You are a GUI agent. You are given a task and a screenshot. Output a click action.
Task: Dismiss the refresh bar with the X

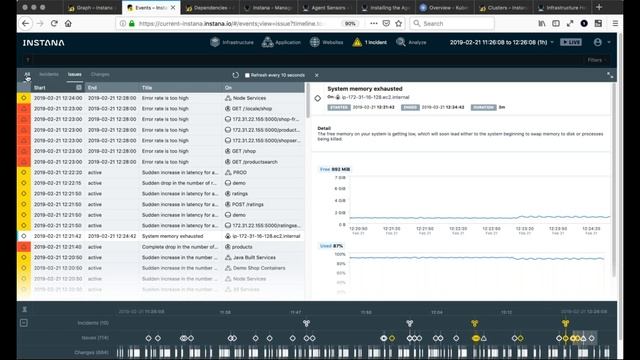317,75
